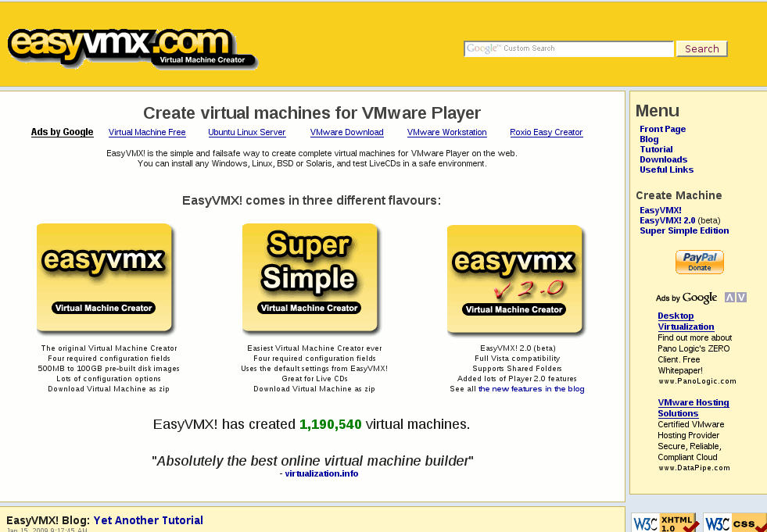Click the next ad arrow icon
The height and width of the screenshot is (532, 767).
tap(741, 298)
